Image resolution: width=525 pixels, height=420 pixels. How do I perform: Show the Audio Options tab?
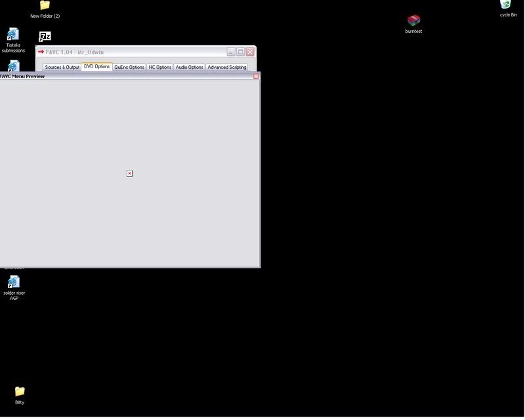(x=189, y=67)
